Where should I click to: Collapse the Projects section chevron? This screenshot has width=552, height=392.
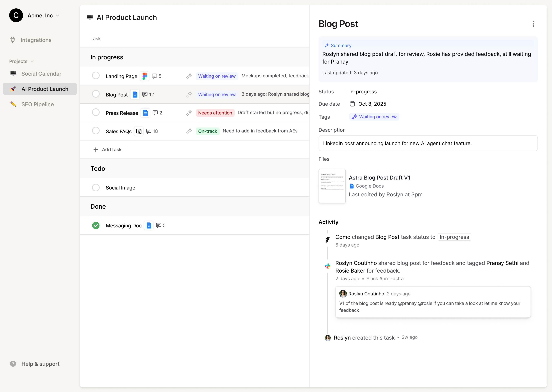click(32, 61)
